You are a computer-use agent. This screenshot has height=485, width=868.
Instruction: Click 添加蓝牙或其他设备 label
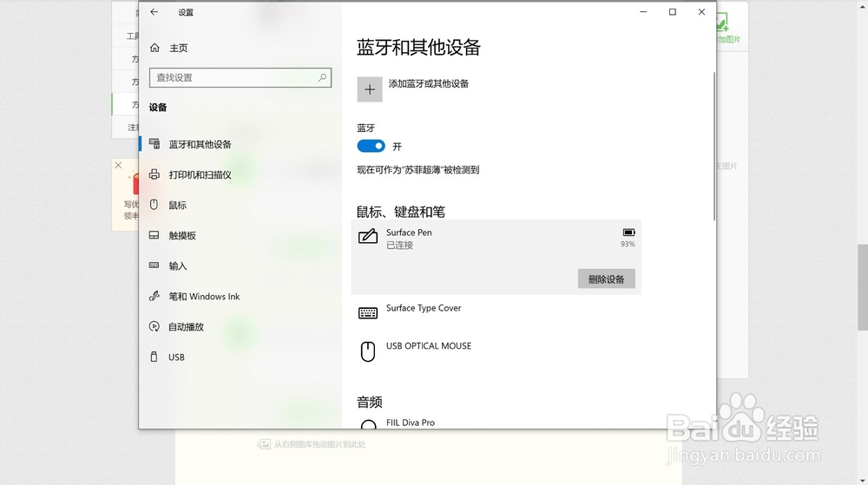429,83
